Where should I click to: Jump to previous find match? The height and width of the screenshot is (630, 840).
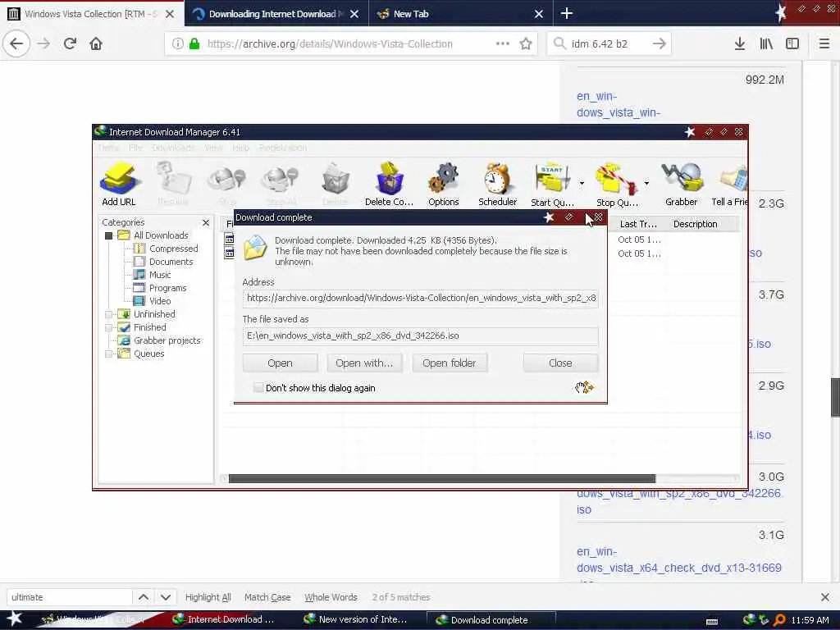pyautogui.click(x=144, y=597)
